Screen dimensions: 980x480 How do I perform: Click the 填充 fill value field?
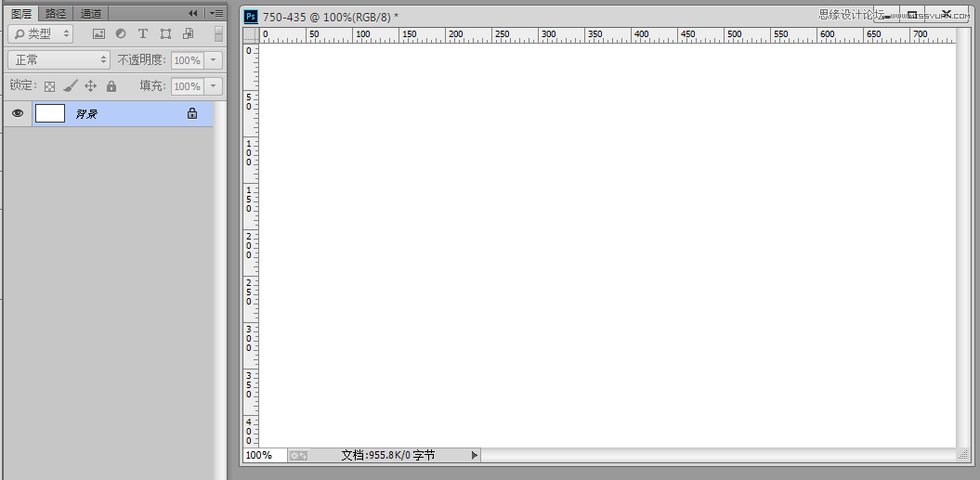(187, 86)
